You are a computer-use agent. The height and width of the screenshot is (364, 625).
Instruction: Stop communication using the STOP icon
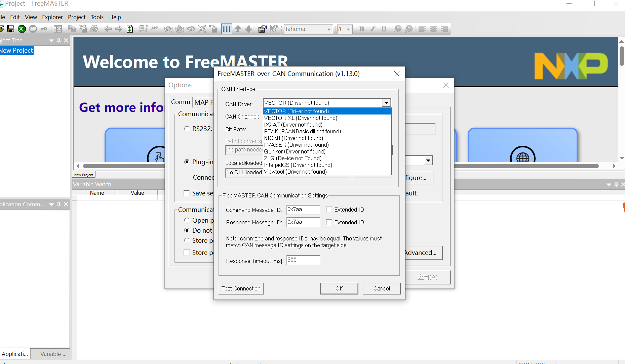pos(33,29)
